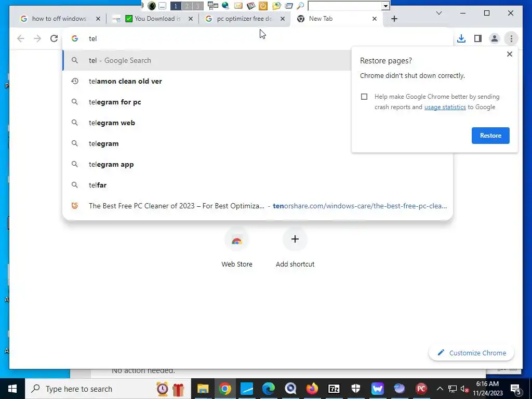Click the Add shortcut tile
The width and height of the screenshot is (532, 399).
pyautogui.click(x=295, y=248)
